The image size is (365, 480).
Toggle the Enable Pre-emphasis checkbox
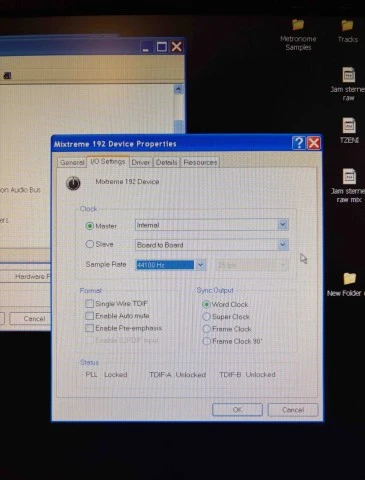coord(89,328)
